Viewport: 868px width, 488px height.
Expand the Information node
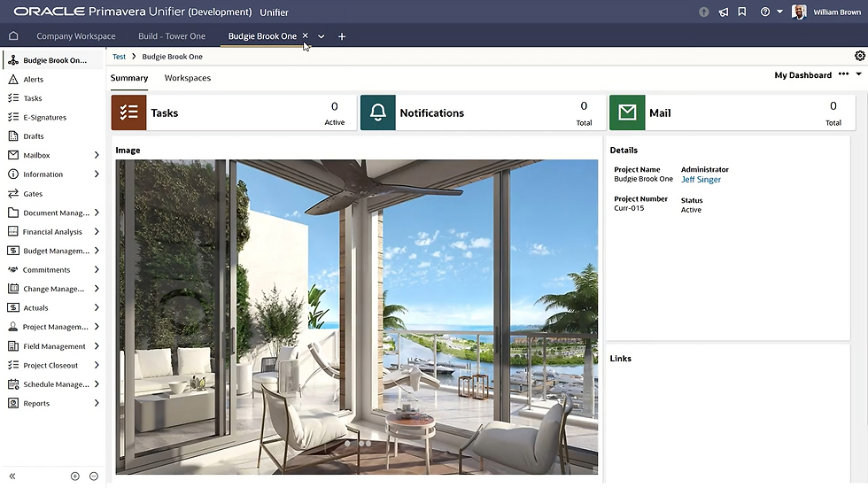97,174
